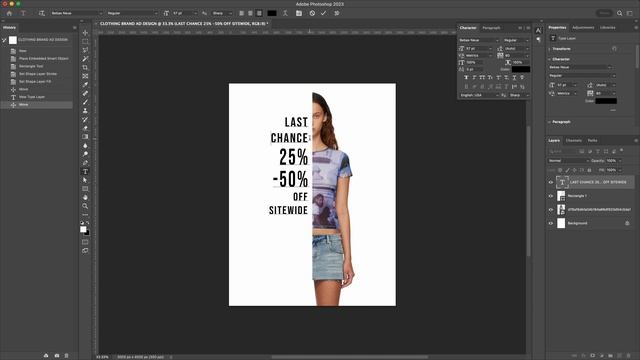The width and height of the screenshot is (640, 360).
Task: Click the text color swatch in options bar
Action: [272, 13]
